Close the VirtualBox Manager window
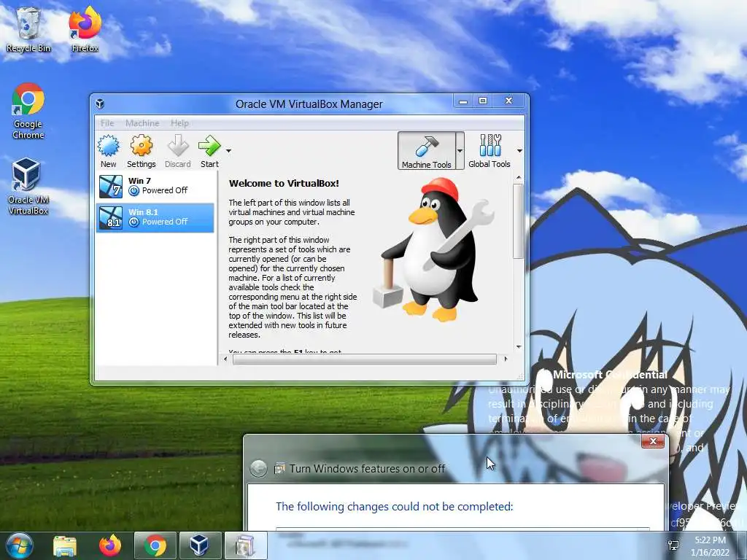 coord(508,101)
